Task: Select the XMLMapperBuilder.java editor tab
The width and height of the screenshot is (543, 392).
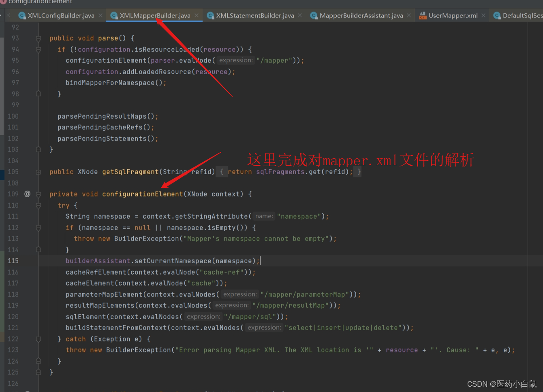Action: [155, 15]
